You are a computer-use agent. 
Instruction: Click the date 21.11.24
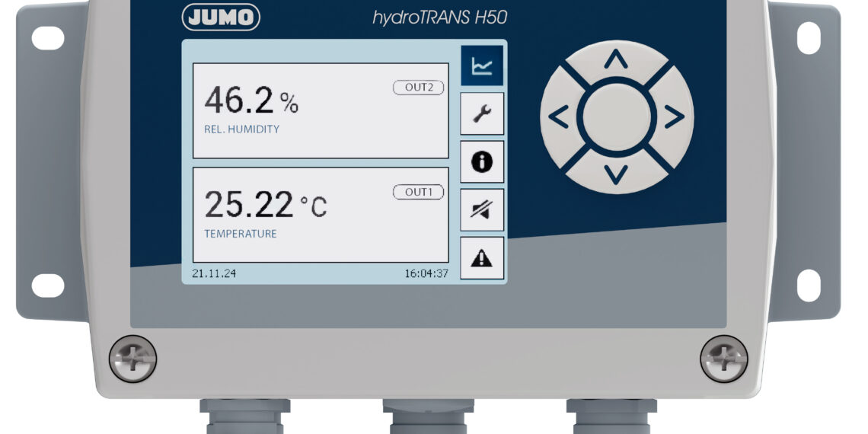214,273
